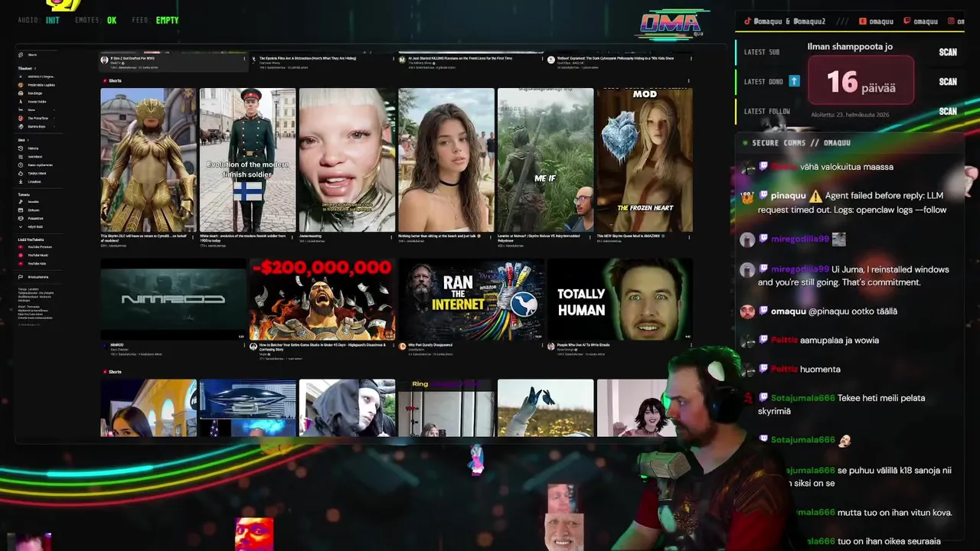Image resolution: width=980 pixels, height=551 pixels.
Task: Play the -$200,000,000 game studio video
Action: pyautogui.click(x=322, y=299)
